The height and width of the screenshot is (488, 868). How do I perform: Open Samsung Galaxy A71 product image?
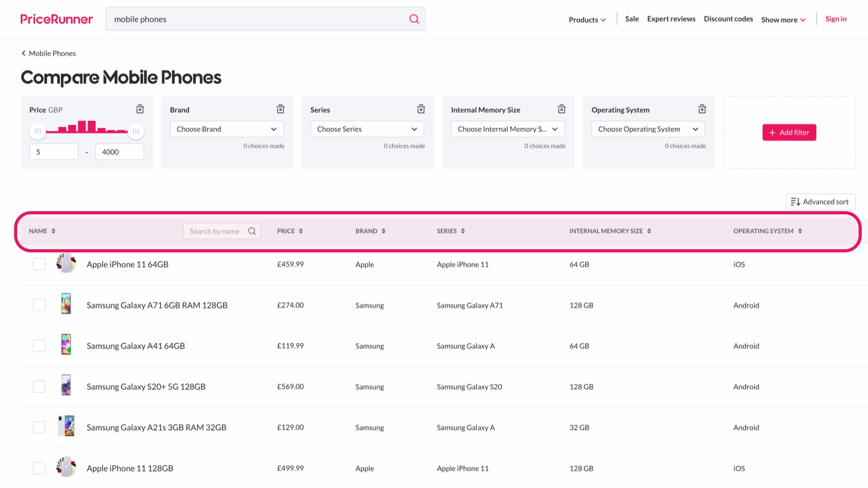(x=66, y=304)
